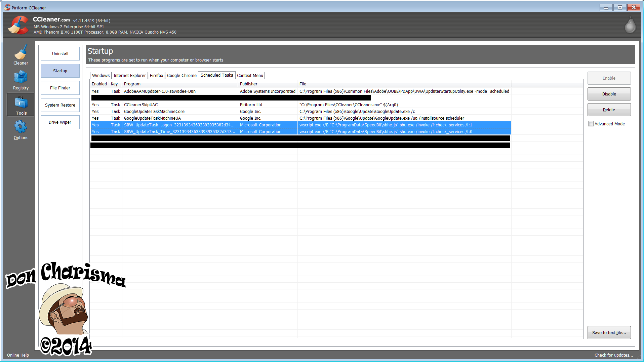644x362 pixels.
Task: Click the Disable button
Action: 609,94
